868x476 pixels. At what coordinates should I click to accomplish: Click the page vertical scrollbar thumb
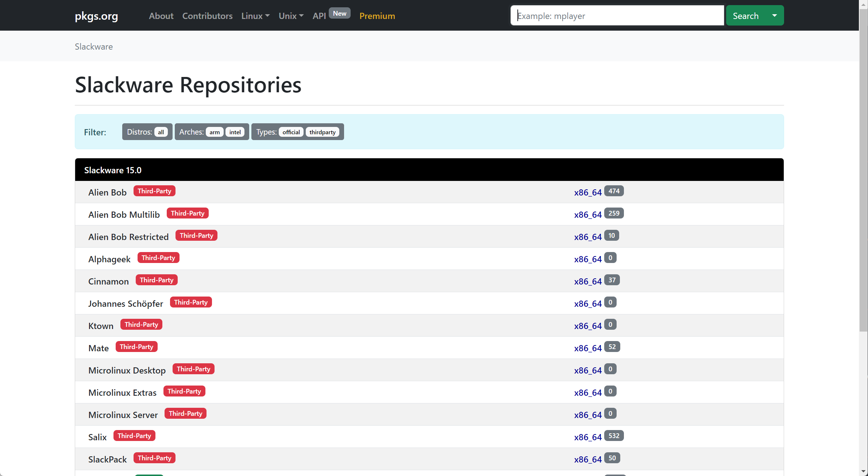point(863,170)
